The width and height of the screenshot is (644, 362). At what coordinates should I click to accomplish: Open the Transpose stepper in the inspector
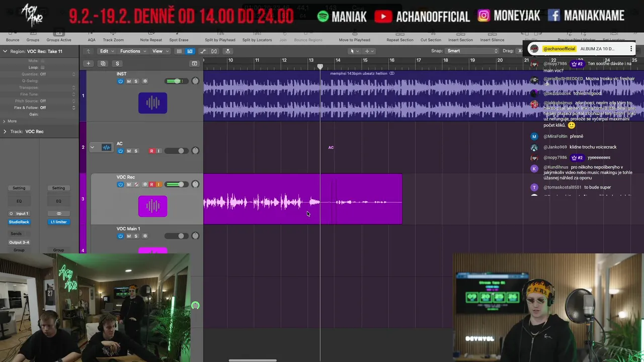(74, 87)
